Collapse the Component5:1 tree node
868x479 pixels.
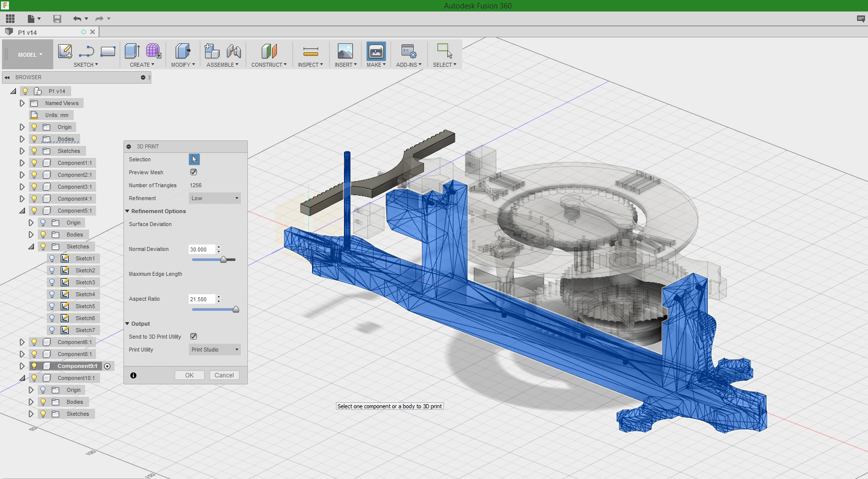click(22, 211)
